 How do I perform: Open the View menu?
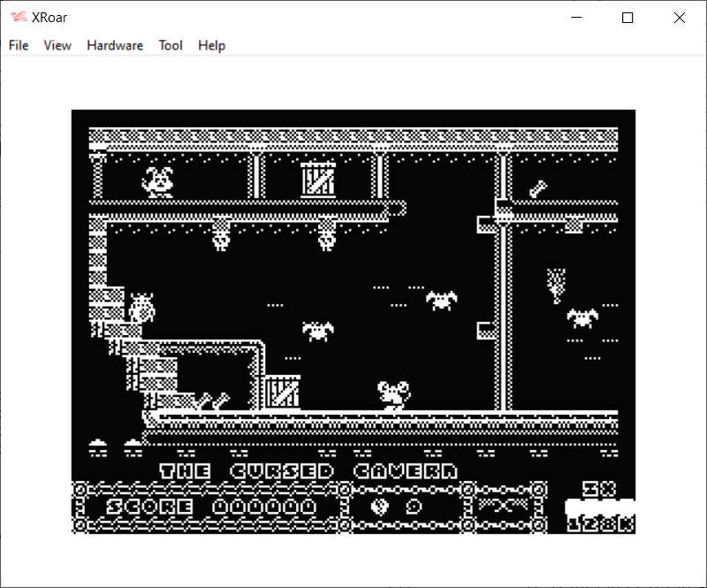(x=57, y=45)
